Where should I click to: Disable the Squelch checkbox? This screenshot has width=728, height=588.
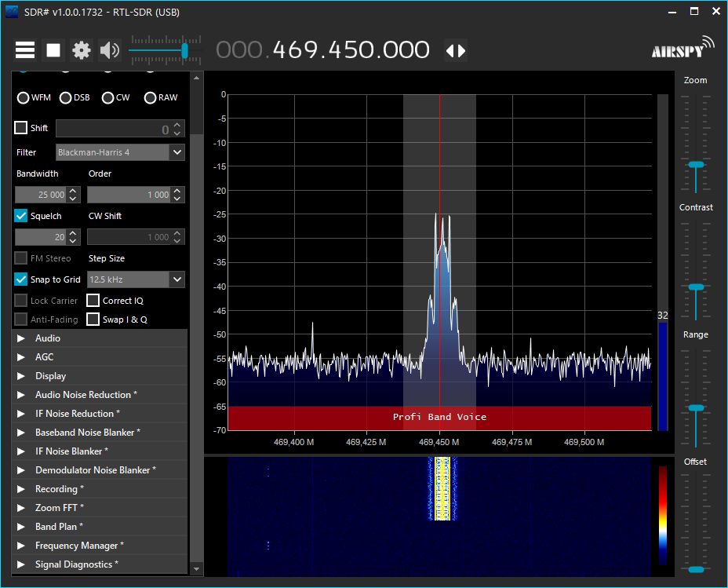click(x=21, y=216)
